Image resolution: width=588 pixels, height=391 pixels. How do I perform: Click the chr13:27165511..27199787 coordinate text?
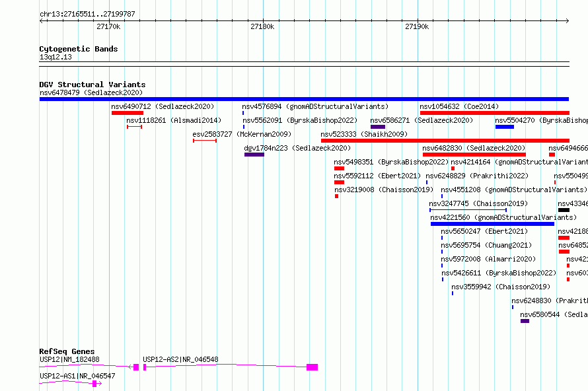point(87,15)
